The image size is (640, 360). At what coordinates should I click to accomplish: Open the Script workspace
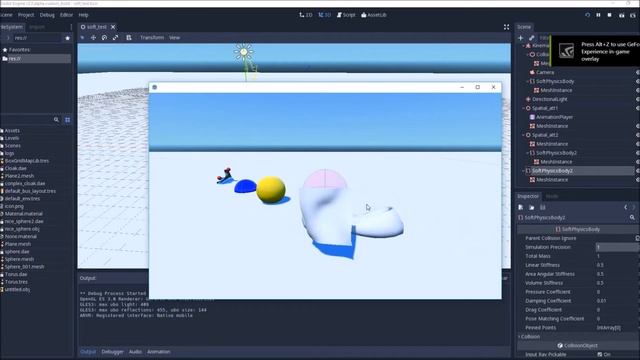click(x=346, y=15)
